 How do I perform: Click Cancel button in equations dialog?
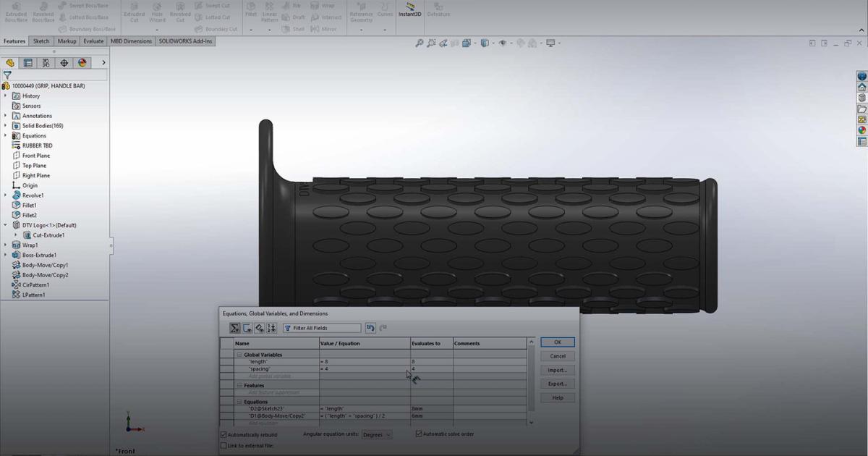point(558,356)
